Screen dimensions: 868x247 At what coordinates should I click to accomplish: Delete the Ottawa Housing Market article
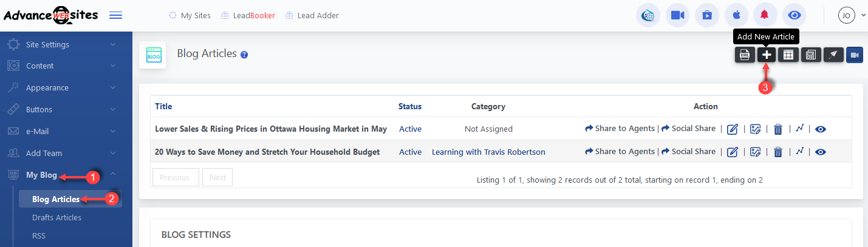click(x=777, y=129)
